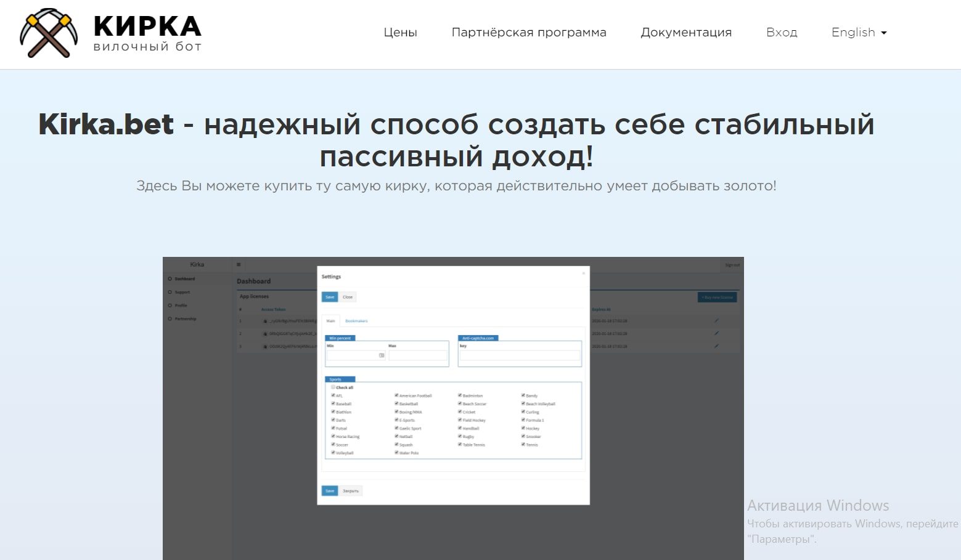This screenshot has height=560, width=961.
Task: Uncheck the Horse Racing checkbox
Action: [333, 436]
